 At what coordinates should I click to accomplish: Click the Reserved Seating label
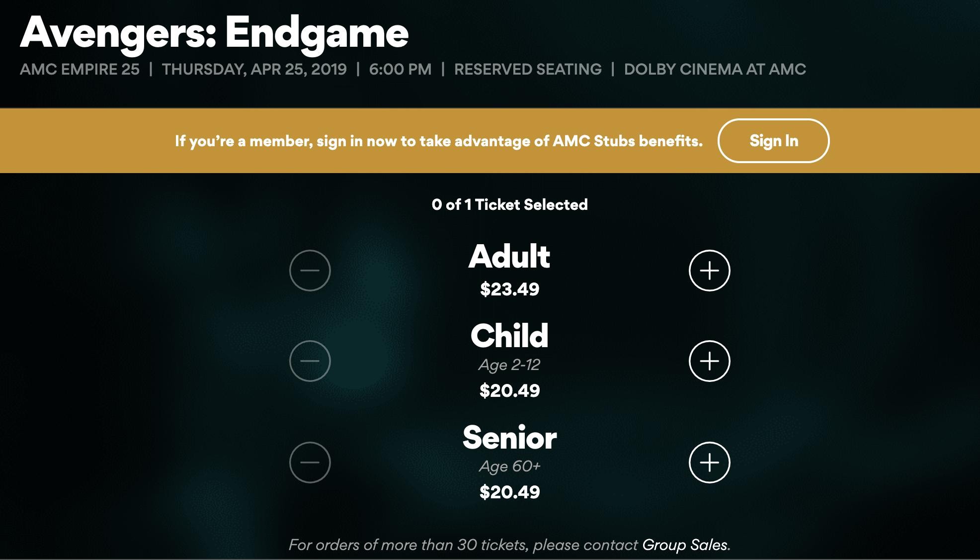pos(528,69)
